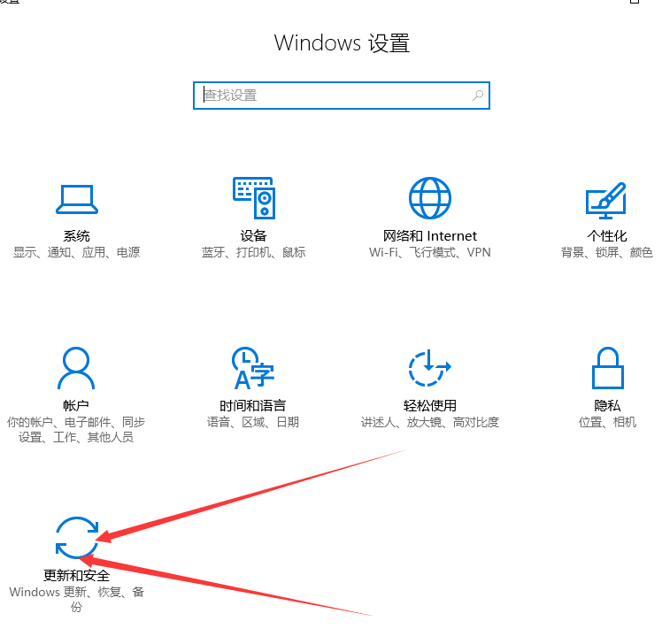Open the 轻松使用 dashed circle icon
Screen dimensions: 662x644
430,368
